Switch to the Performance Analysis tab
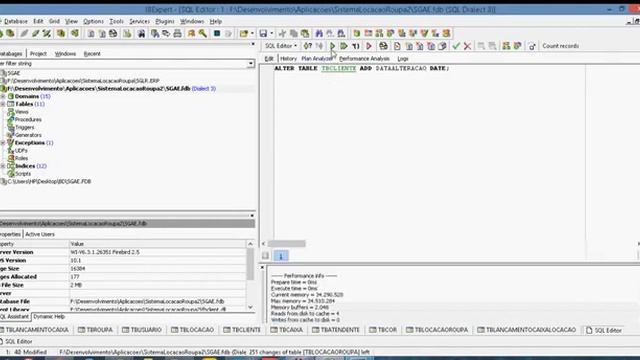Image resolution: width=640 pixels, height=360 pixels. (364, 59)
